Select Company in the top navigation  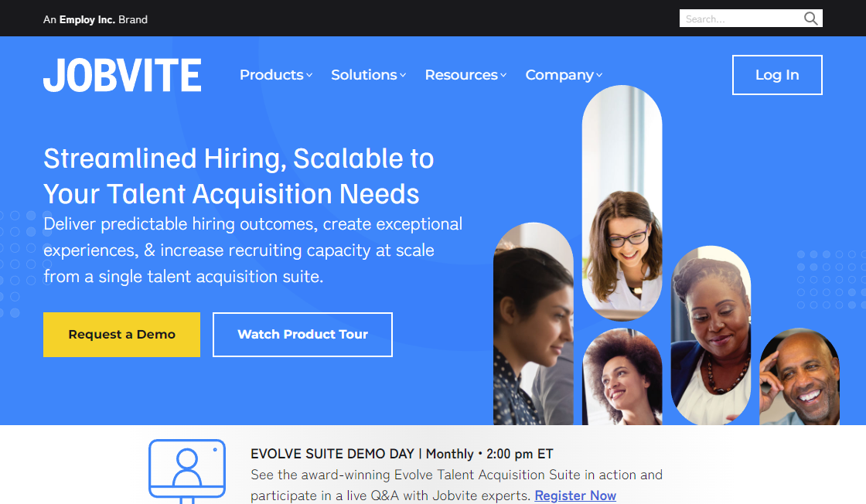click(558, 75)
